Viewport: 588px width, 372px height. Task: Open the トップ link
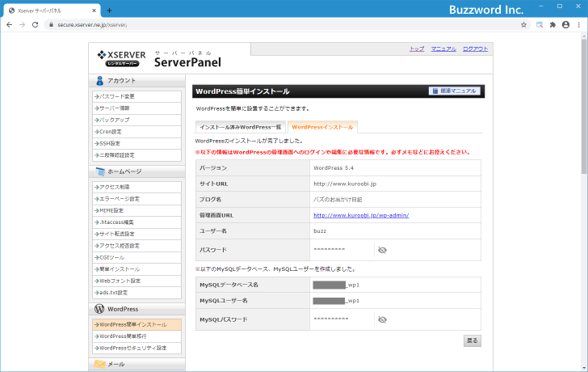coord(417,49)
